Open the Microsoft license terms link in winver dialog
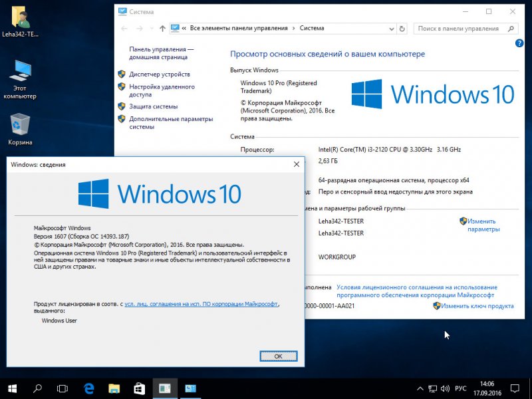This screenshot has height=399, width=532. [201, 304]
